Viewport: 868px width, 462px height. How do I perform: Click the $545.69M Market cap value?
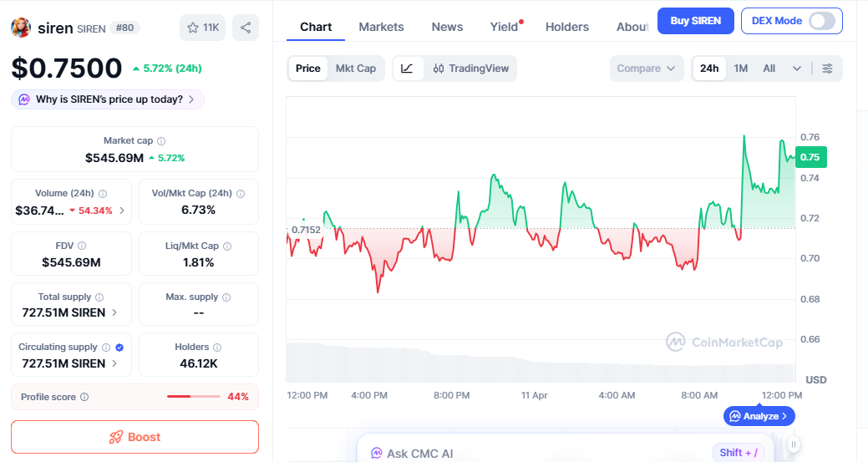coord(114,158)
